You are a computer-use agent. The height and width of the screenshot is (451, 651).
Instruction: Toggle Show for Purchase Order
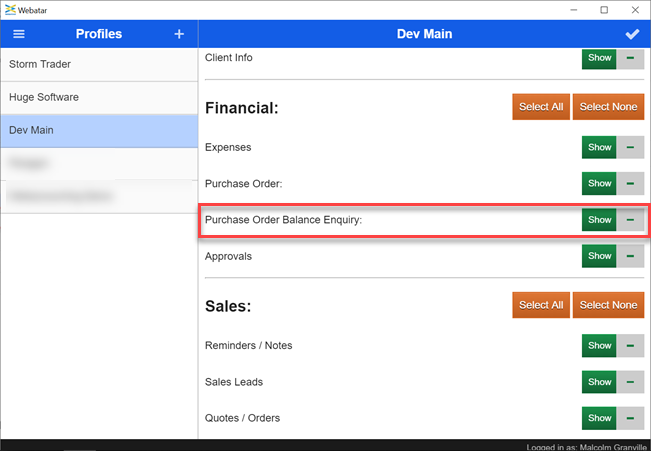point(599,184)
